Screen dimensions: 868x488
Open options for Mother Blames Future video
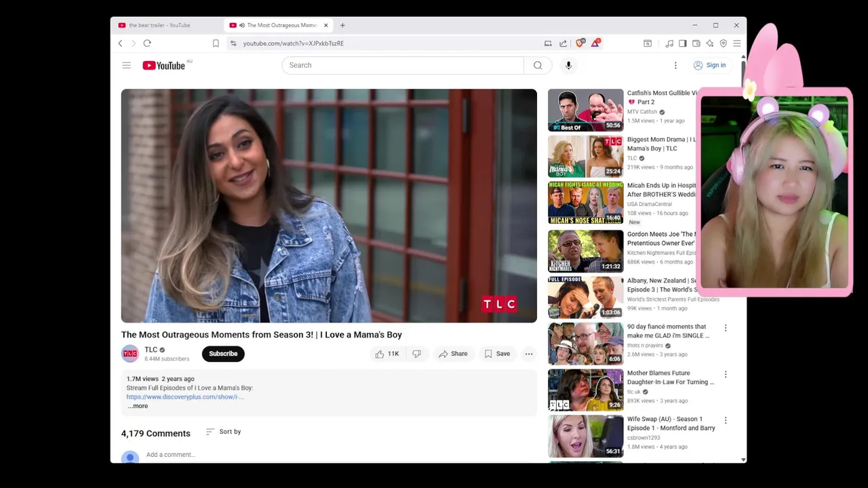click(x=726, y=374)
